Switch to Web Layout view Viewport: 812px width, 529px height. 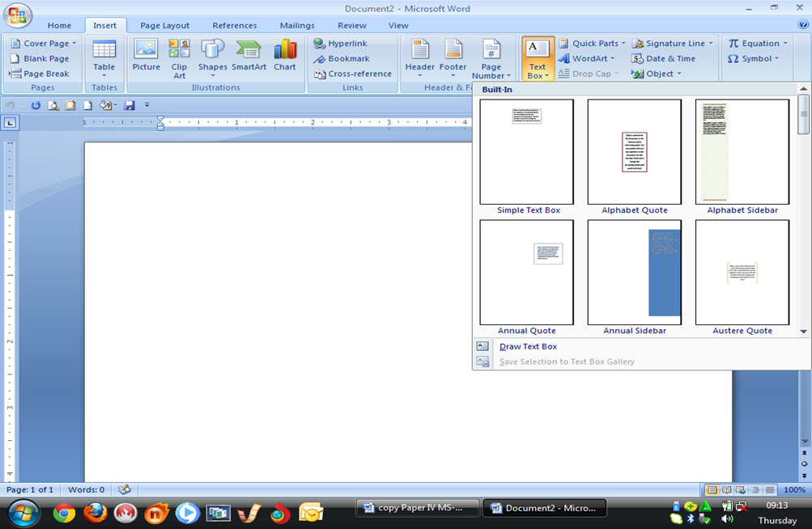point(741,489)
